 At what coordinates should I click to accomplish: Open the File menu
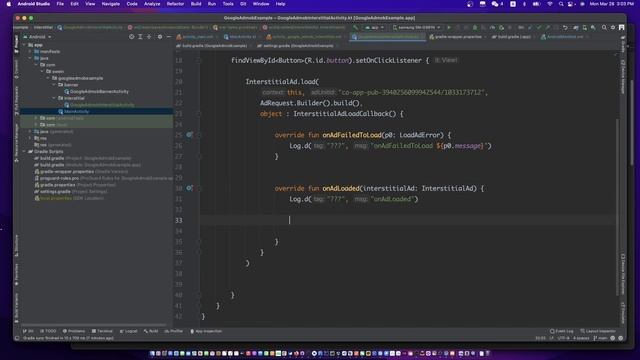[60, 4]
